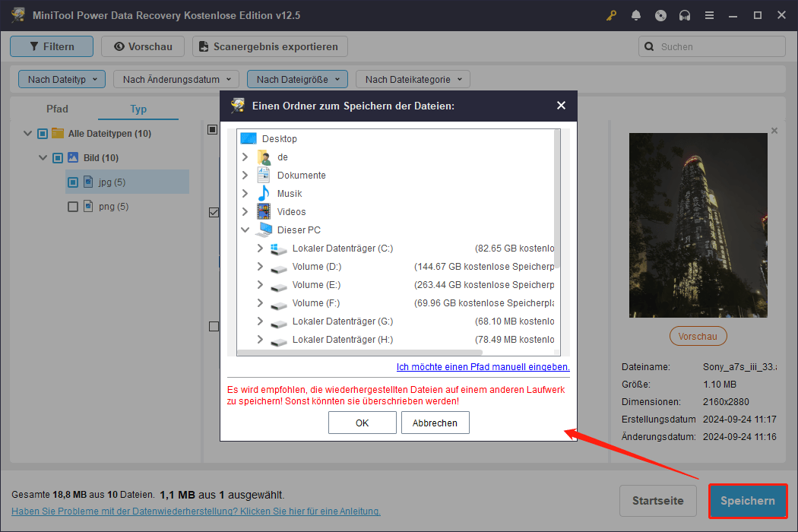Select the Musik note icon
The image size is (798, 532).
coord(264,194)
